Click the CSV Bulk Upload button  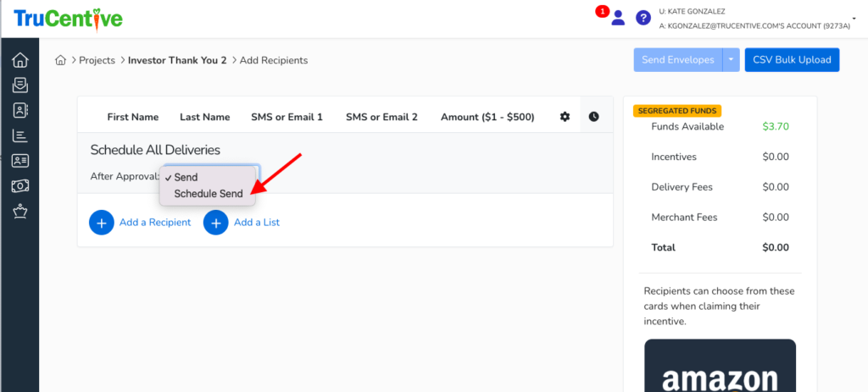pyautogui.click(x=792, y=60)
